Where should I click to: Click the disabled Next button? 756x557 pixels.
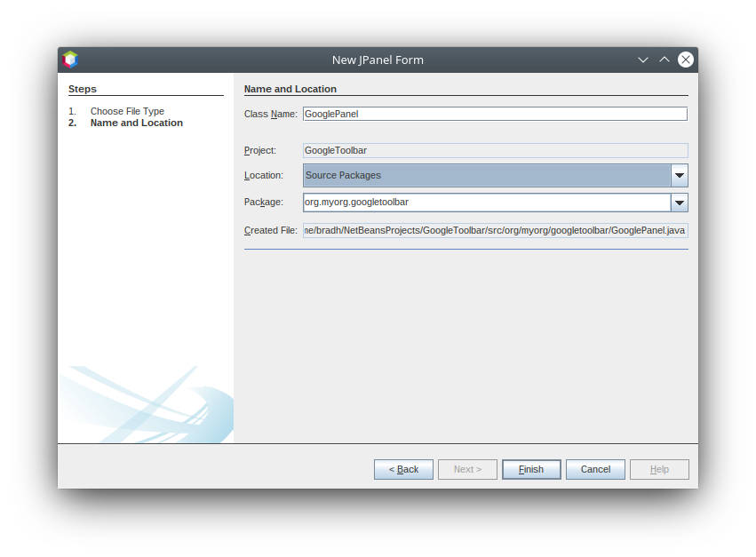[467, 469]
